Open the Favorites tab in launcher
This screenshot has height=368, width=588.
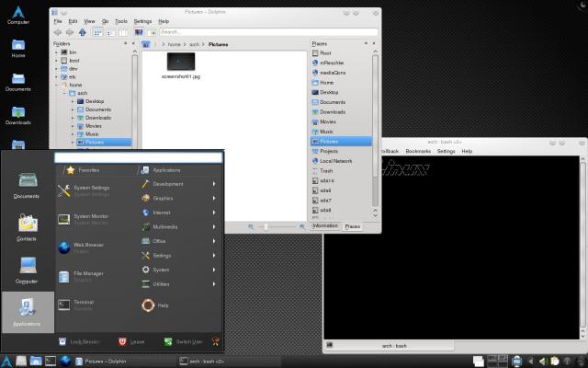pyautogui.click(x=83, y=170)
